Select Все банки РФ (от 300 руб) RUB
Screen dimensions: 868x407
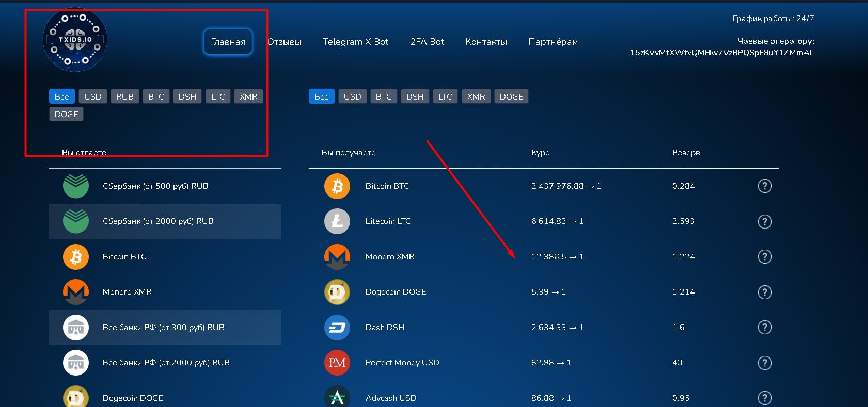pos(165,328)
